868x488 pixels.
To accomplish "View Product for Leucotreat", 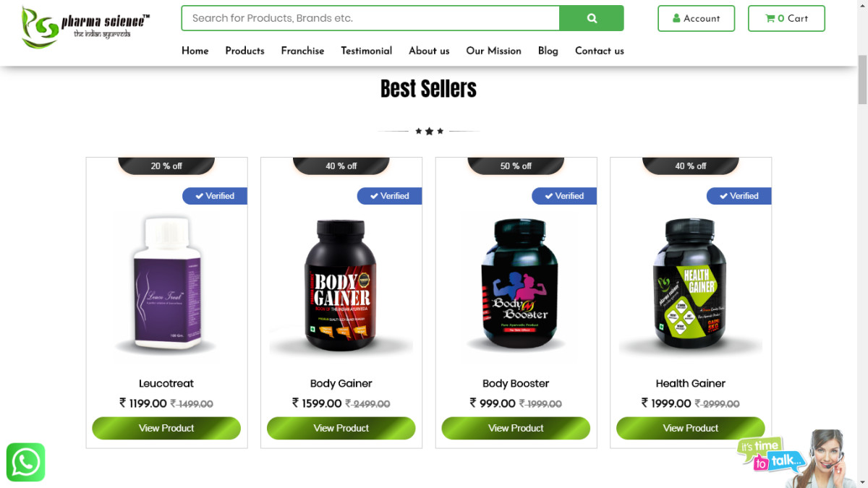I will (x=166, y=428).
